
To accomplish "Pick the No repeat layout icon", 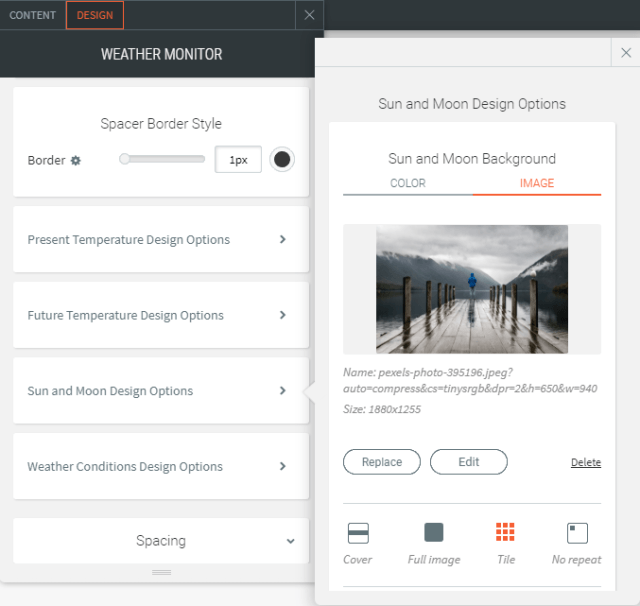I will pos(577,533).
